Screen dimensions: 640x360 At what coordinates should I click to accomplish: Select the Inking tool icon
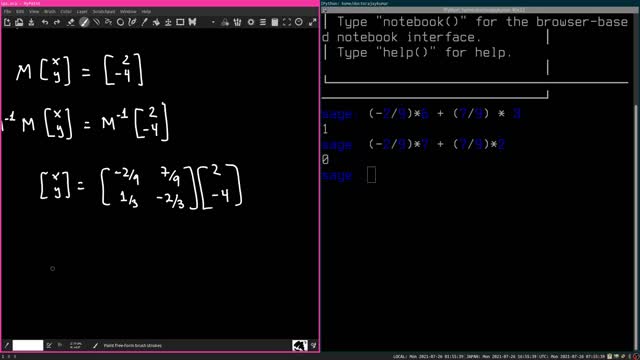pos(132,22)
